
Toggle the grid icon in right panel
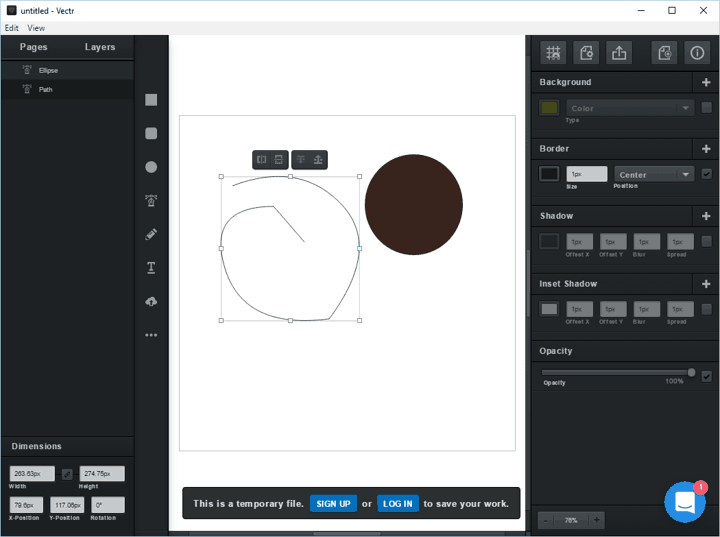551,53
